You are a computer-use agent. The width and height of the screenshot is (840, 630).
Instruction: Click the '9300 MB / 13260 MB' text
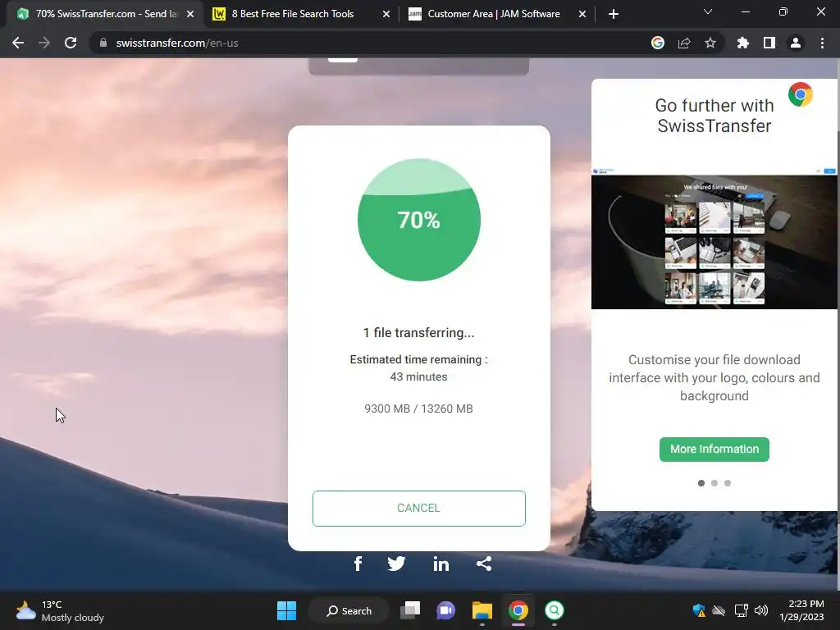[x=419, y=409]
